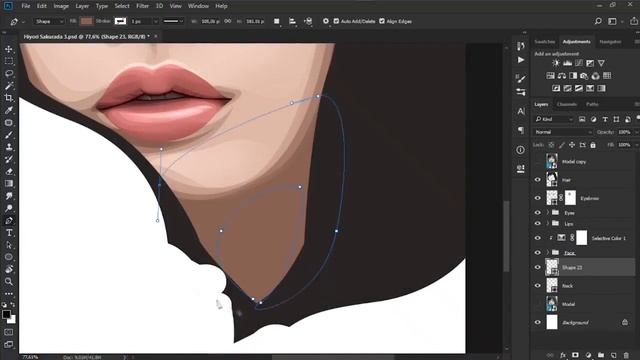Toggle Align Edges checkbox

coord(382,21)
